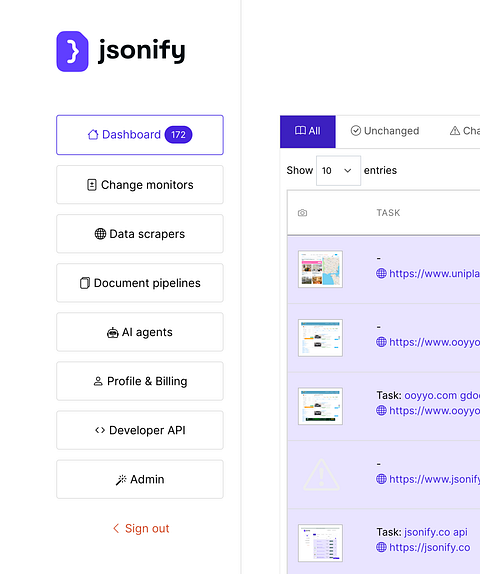Click the camera icon column header
480x574 pixels.
click(302, 213)
